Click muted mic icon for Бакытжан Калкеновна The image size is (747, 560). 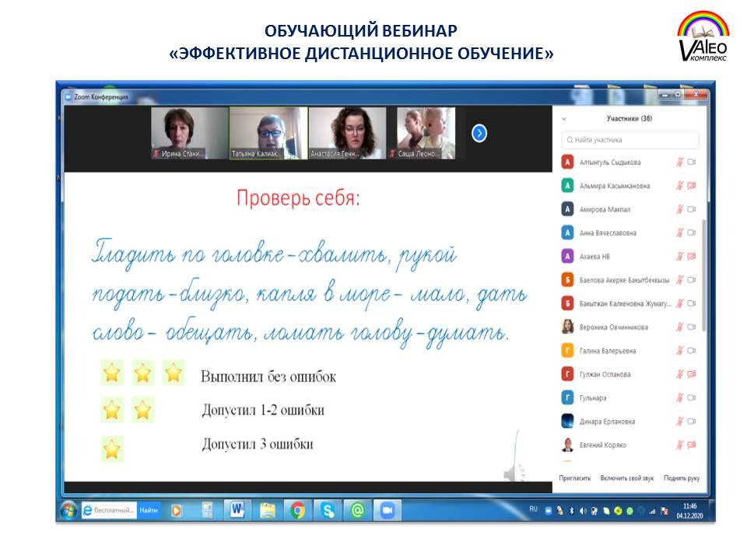(680, 303)
